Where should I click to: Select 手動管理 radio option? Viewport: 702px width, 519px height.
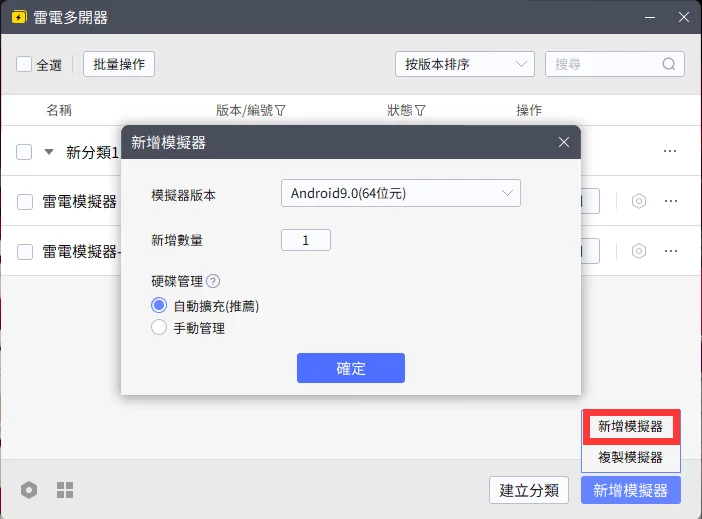159,327
